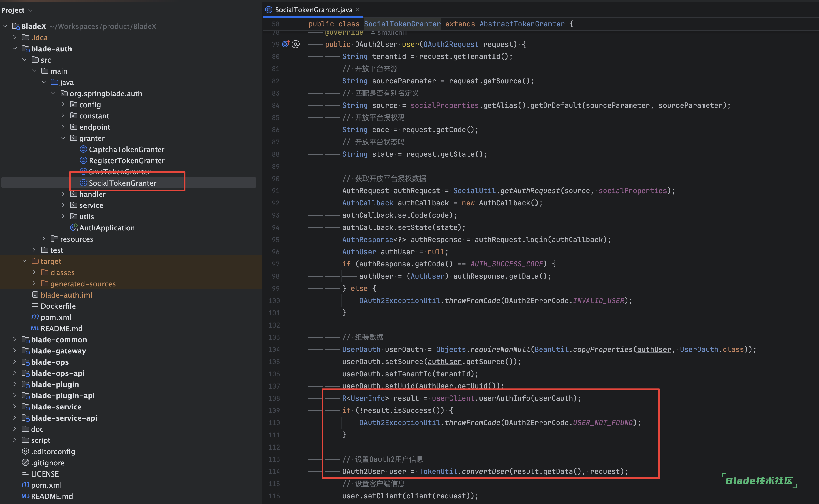Expand the handler package
This screenshot has height=504, width=819.
click(63, 194)
